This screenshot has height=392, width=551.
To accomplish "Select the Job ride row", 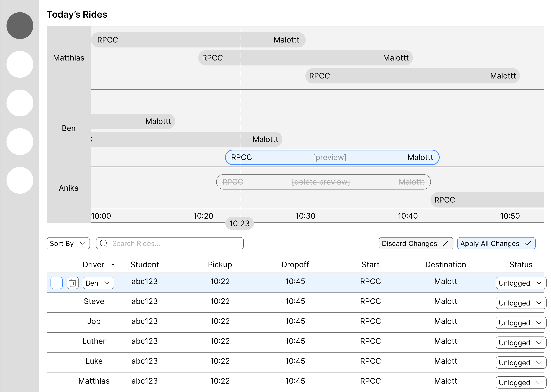I will [x=295, y=323].
